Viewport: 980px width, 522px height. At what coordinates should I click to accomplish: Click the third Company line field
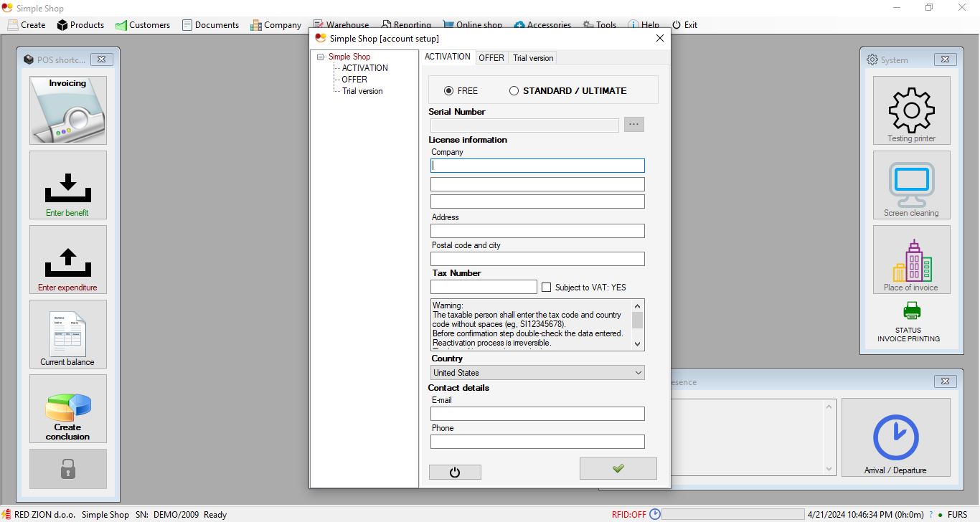(x=537, y=201)
